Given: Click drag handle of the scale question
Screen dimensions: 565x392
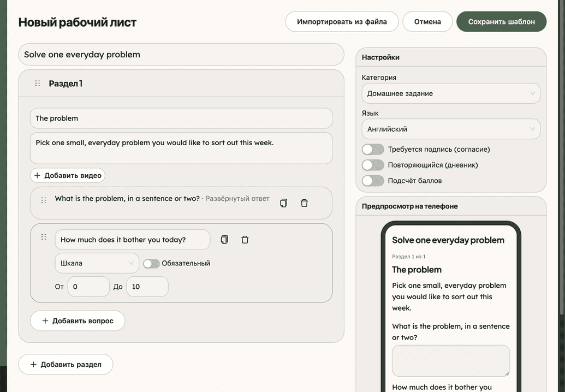Looking at the screenshot, I should pyautogui.click(x=44, y=237).
